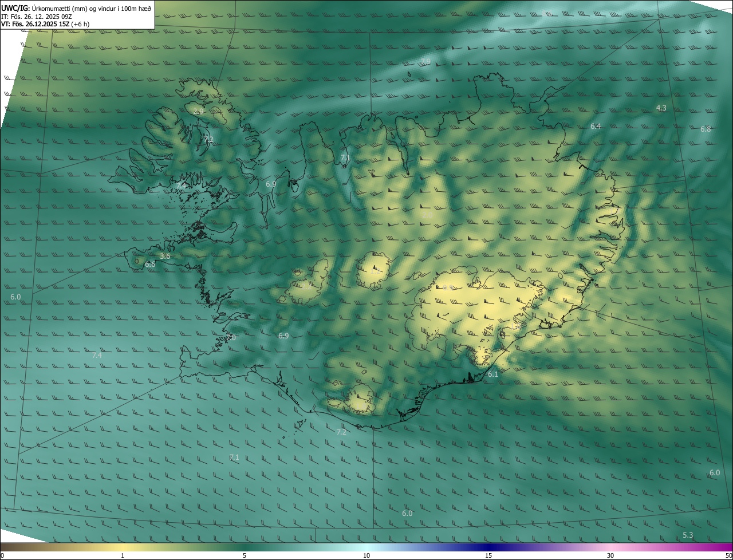
Task: Click the 5.3 value label on the map
Action: (x=688, y=535)
